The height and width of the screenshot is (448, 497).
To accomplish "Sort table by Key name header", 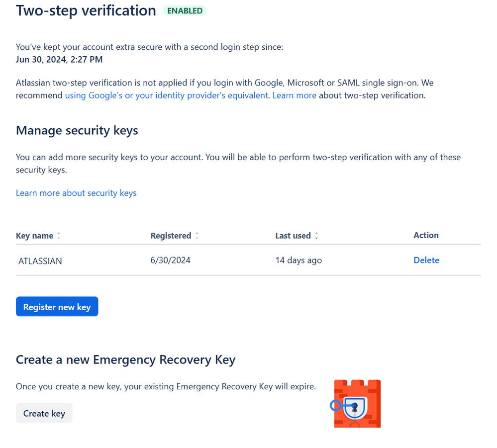I will [34, 236].
